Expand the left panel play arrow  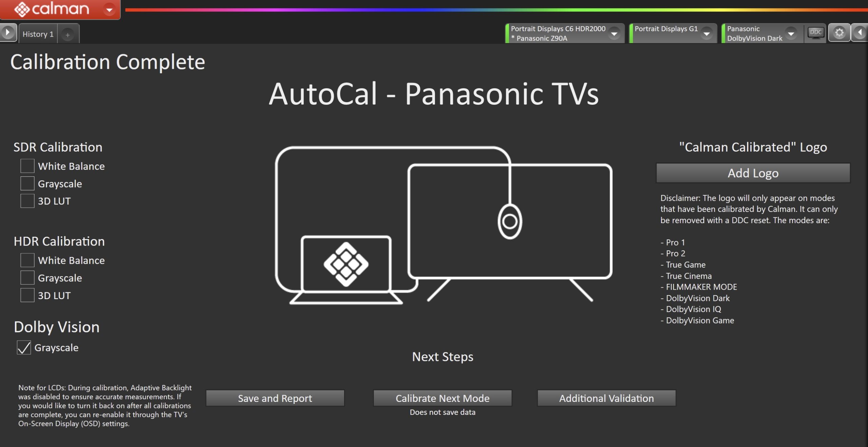[7, 33]
